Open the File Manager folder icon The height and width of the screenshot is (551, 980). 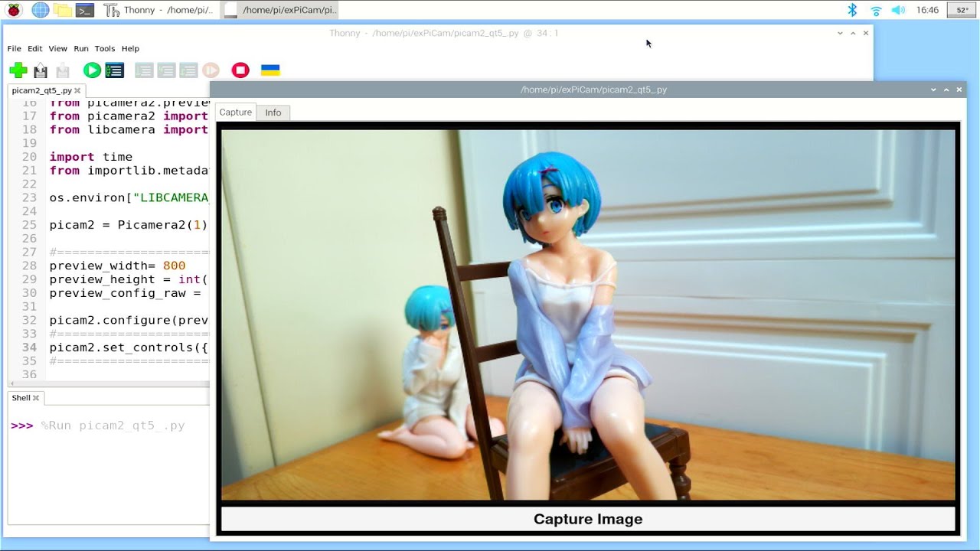pos(63,10)
